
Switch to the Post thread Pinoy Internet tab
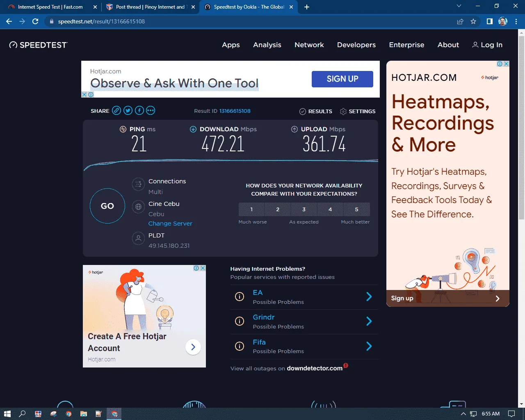(x=150, y=7)
